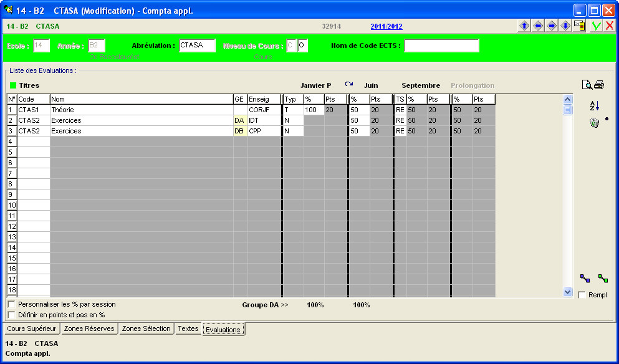The image size is (619, 364).
Task: Go to last record with down arrow
Action: pos(565,26)
